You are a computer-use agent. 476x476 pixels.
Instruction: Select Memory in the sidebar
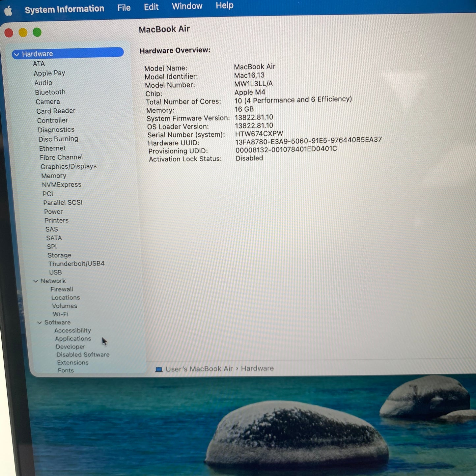pos(54,176)
